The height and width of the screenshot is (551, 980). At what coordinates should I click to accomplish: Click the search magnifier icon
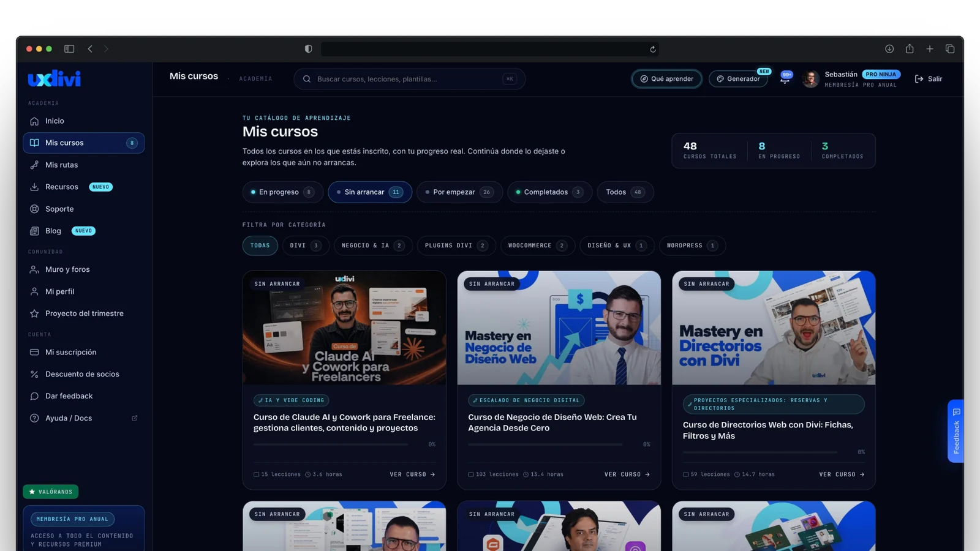[x=307, y=79]
